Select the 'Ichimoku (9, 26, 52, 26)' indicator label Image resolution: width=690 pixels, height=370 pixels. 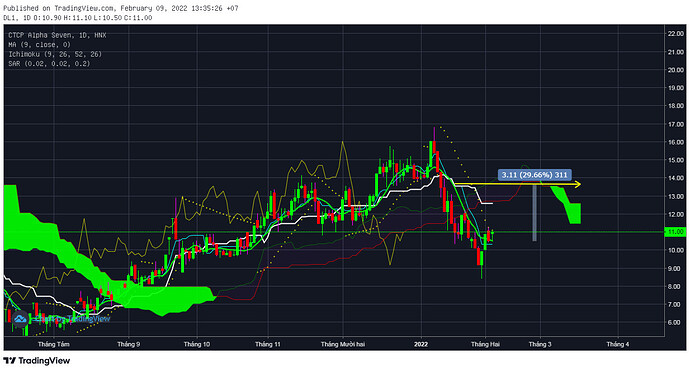[x=55, y=54]
